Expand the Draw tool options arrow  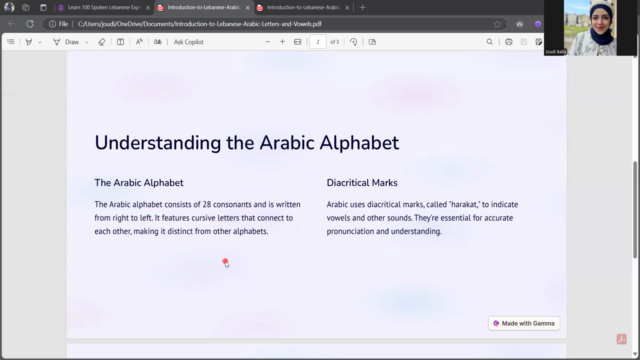click(x=87, y=42)
